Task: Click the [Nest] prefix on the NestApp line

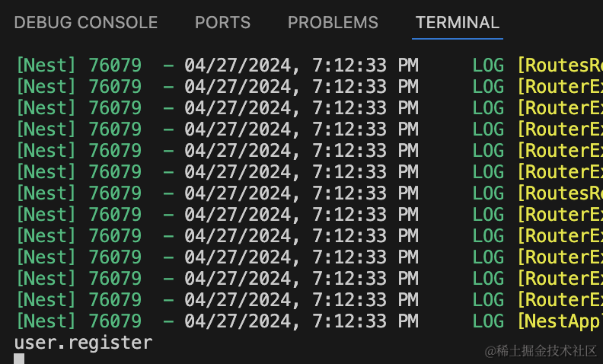Action: click(x=46, y=321)
